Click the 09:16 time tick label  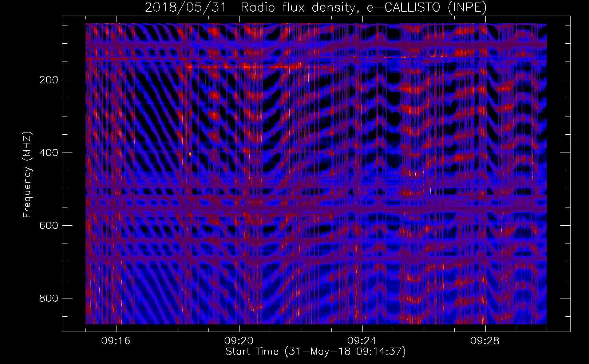pyautogui.click(x=116, y=341)
